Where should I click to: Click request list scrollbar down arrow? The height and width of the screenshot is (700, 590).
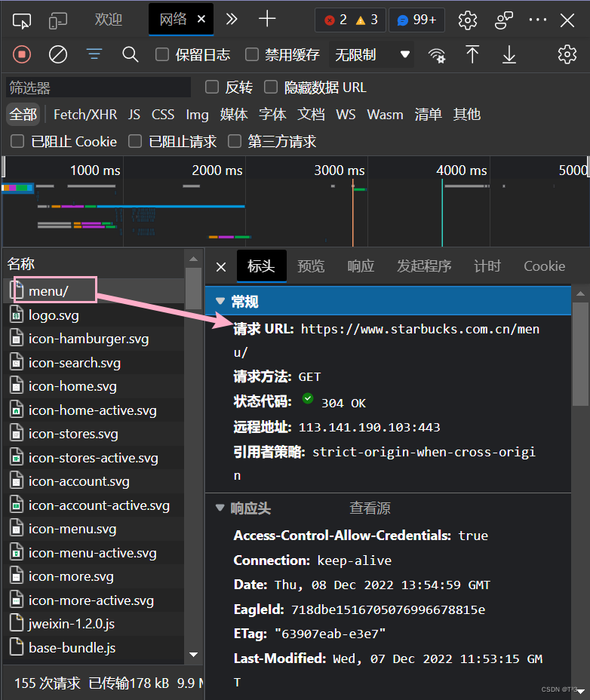pyautogui.click(x=193, y=655)
